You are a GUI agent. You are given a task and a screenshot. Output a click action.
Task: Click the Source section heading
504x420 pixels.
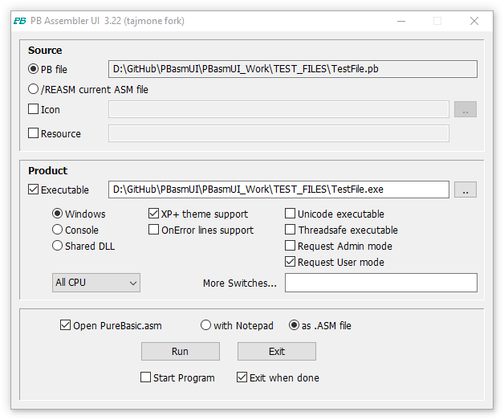pos(45,51)
